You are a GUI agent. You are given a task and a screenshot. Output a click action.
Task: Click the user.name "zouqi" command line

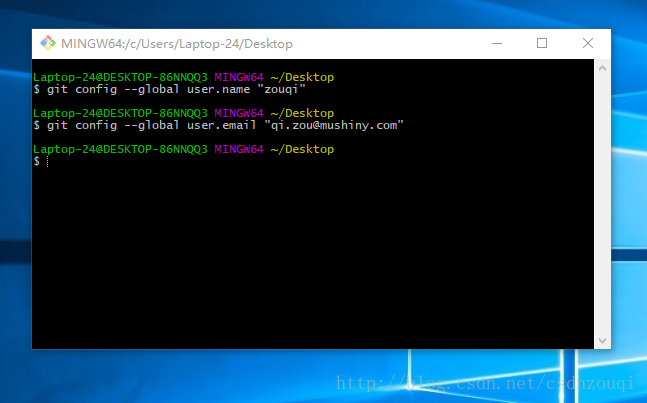[x=169, y=90]
